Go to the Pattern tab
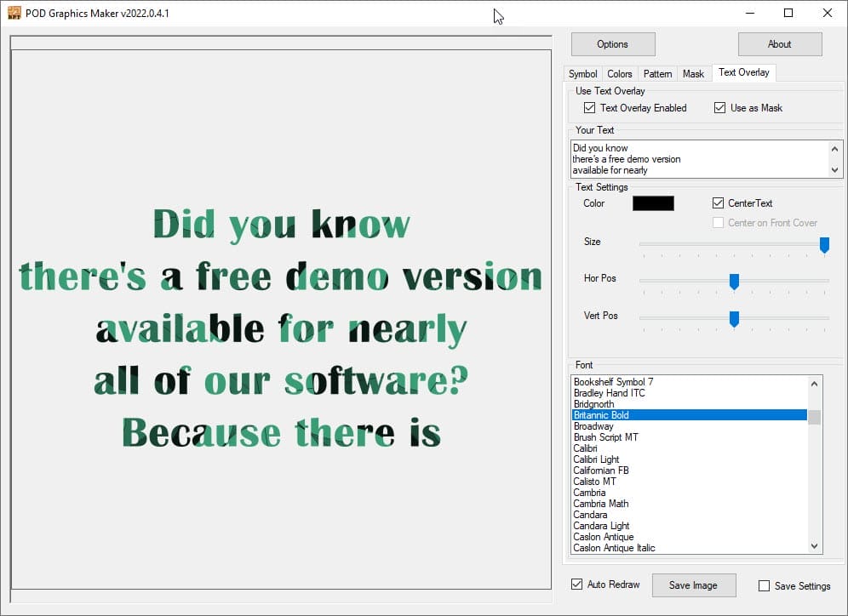This screenshot has height=616, width=848. (x=657, y=74)
